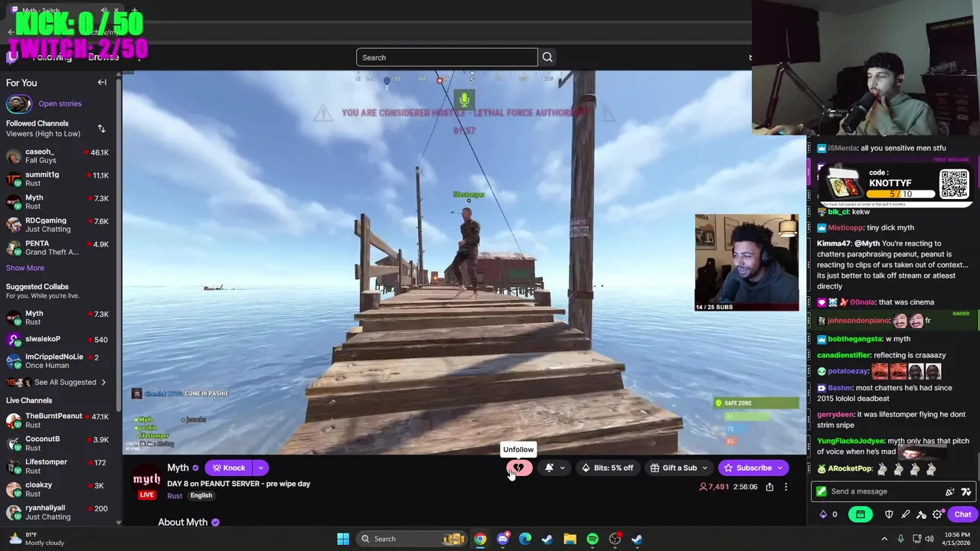This screenshot has height=551, width=980.
Task: Click the green sword chat badge icon
Action: 822,491
